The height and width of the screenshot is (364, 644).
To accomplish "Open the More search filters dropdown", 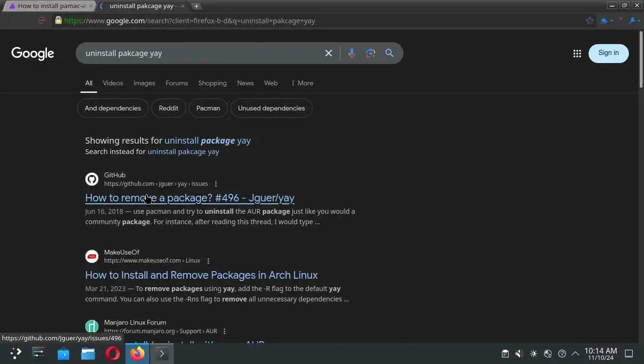I will pyautogui.click(x=302, y=83).
